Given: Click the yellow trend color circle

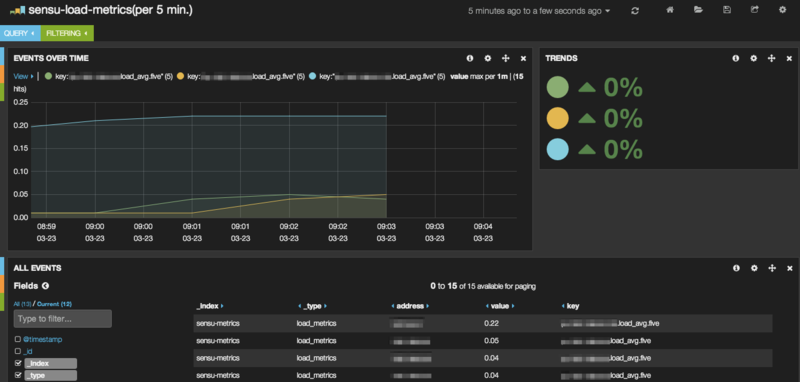Looking at the screenshot, I should pyautogui.click(x=557, y=118).
